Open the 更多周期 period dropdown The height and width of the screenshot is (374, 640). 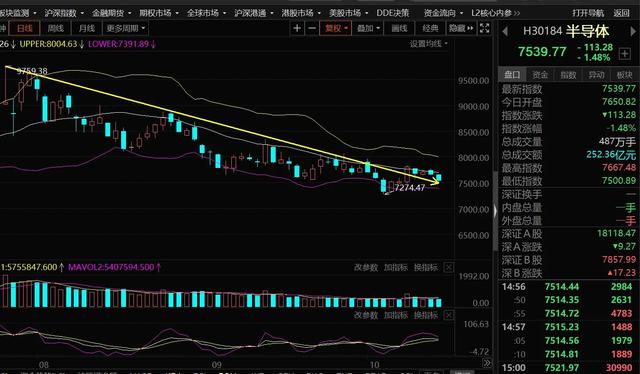[x=126, y=28]
